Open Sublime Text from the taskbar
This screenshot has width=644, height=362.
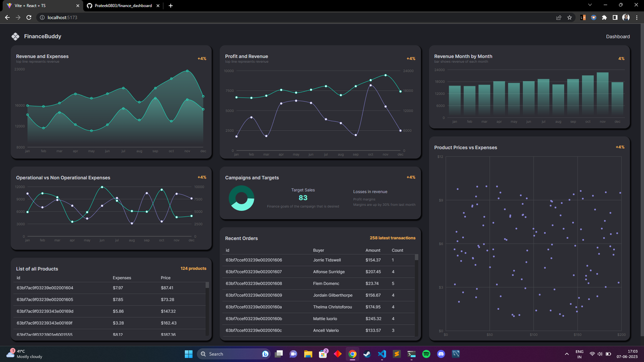click(x=396, y=354)
